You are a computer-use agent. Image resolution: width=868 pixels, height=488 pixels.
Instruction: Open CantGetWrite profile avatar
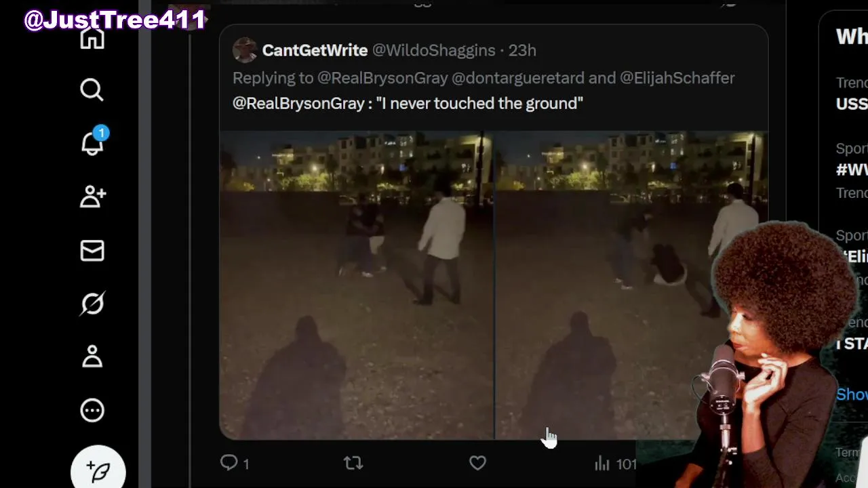click(244, 50)
